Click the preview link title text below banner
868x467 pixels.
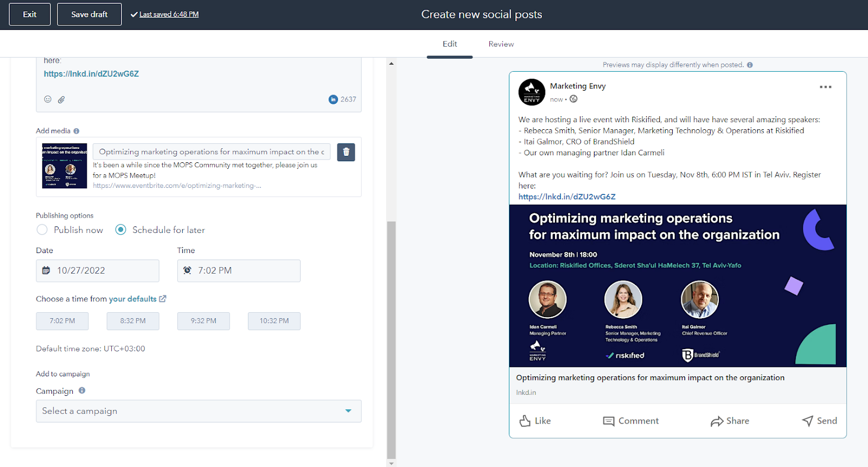click(650, 377)
